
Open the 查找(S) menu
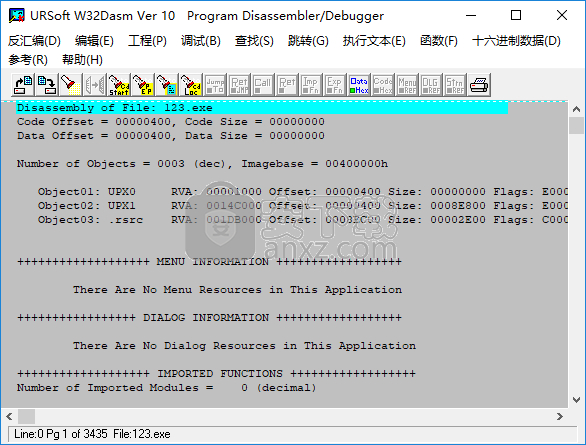click(254, 41)
